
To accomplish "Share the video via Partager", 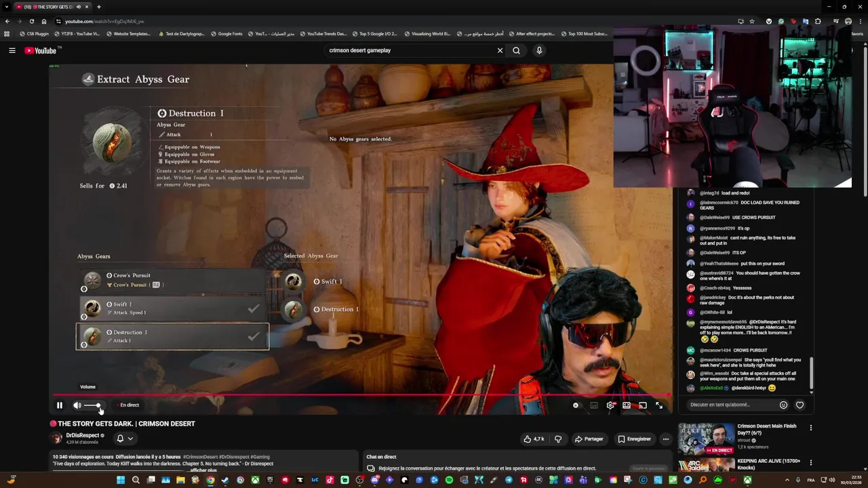I will pyautogui.click(x=589, y=439).
